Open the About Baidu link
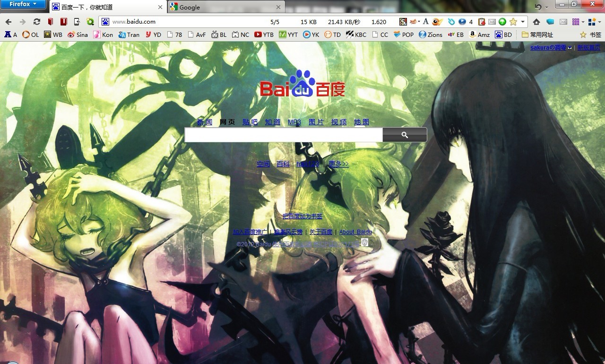 click(x=355, y=232)
